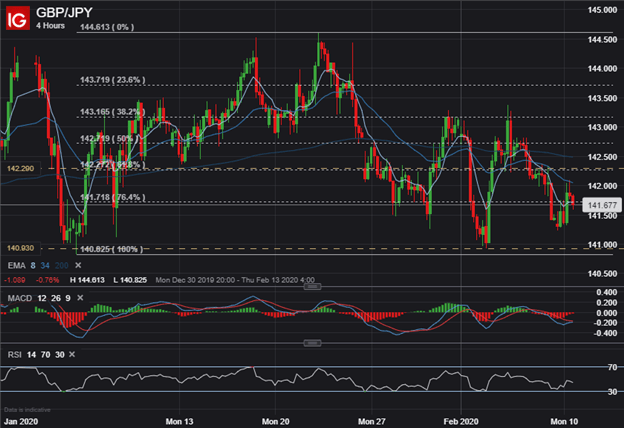Viewport: 624px width, 428px height.
Task: Click the IG logo icon
Action: (x=18, y=18)
